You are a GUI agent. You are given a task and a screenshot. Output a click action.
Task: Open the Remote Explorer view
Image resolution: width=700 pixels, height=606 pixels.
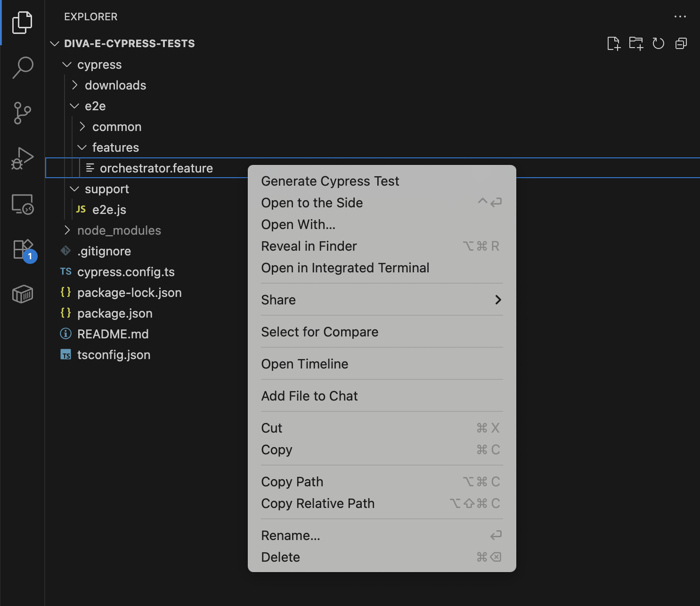pyautogui.click(x=23, y=204)
